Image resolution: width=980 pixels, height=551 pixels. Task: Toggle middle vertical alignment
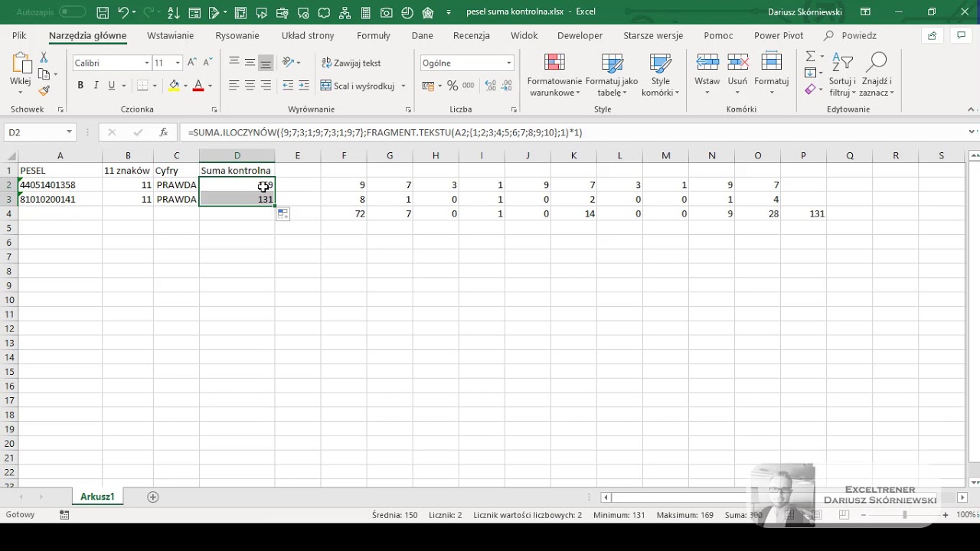pos(250,63)
